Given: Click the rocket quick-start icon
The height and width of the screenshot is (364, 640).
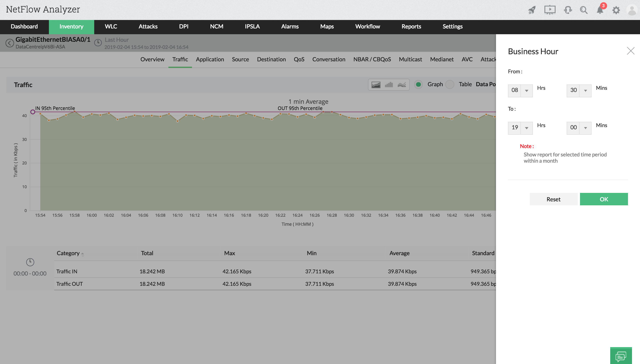Looking at the screenshot, I should click(x=532, y=10).
